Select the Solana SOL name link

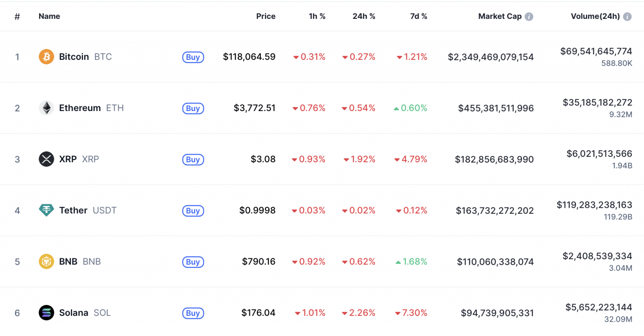[74, 313]
